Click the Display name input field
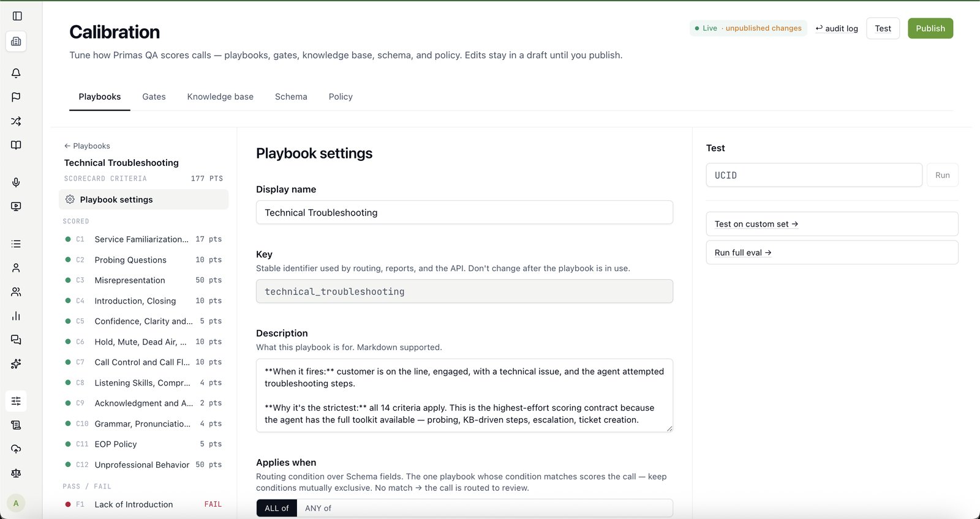This screenshot has width=980, height=519. (464, 212)
